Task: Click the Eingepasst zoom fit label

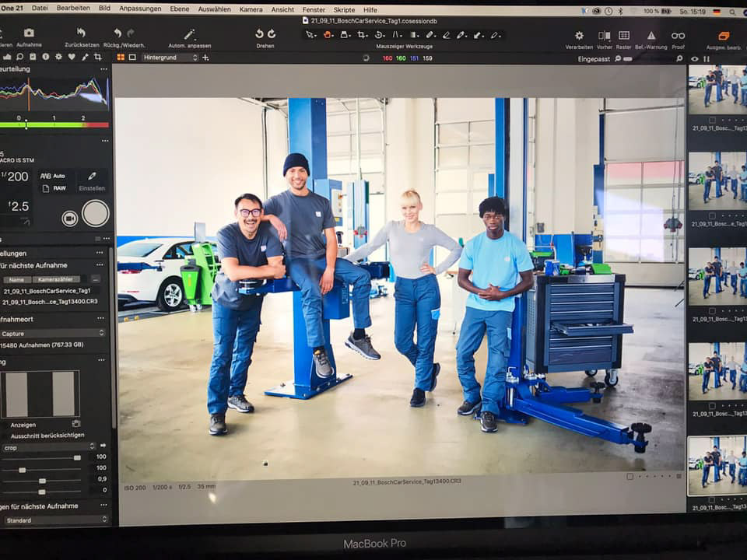Action: coord(594,59)
